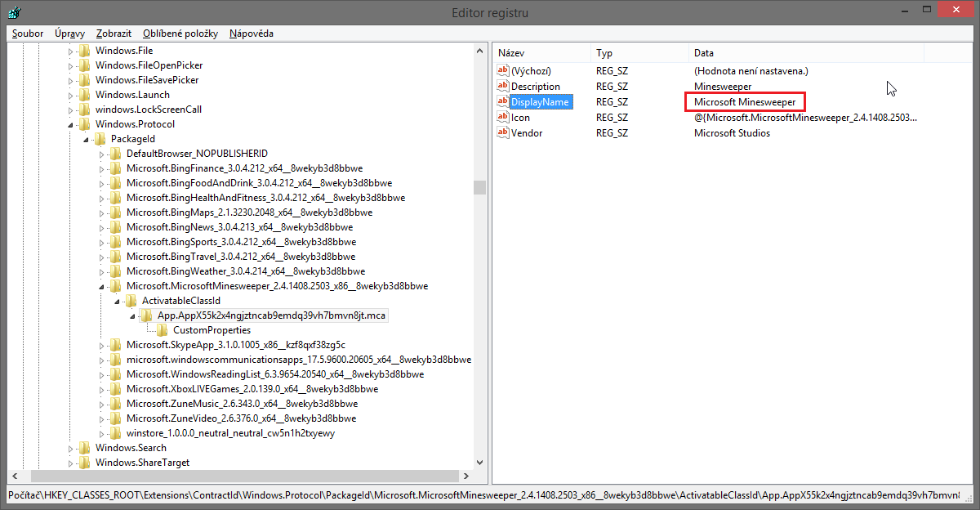This screenshot has height=510, width=980.
Task: Collapse the Microsoft.MicrosoftMinesweeper key
Action: pos(101,287)
